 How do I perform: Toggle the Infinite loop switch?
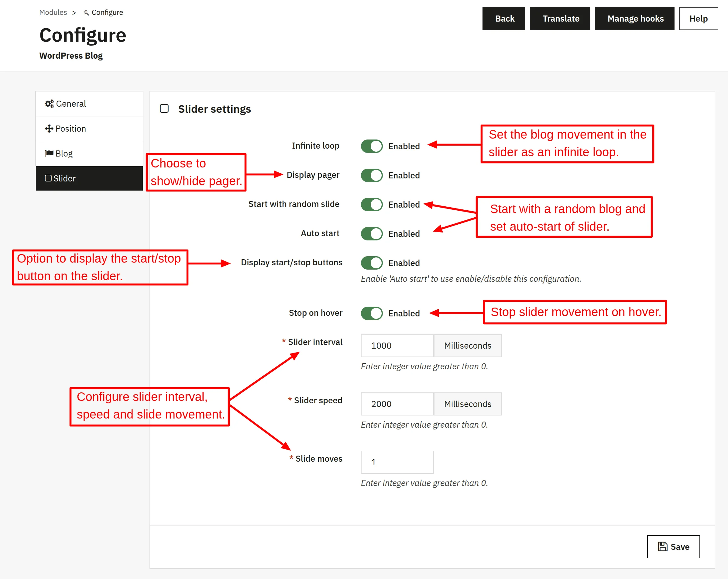pos(371,146)
